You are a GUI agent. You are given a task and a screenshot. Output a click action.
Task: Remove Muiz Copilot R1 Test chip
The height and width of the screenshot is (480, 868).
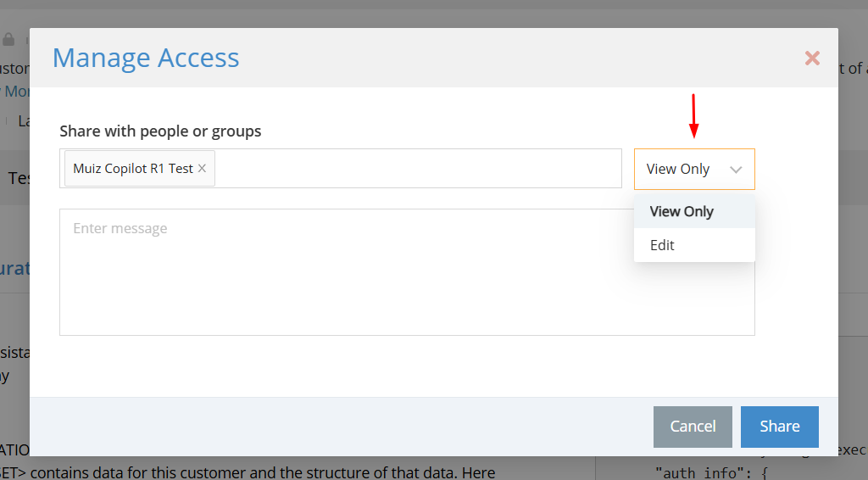click(202, 168)
